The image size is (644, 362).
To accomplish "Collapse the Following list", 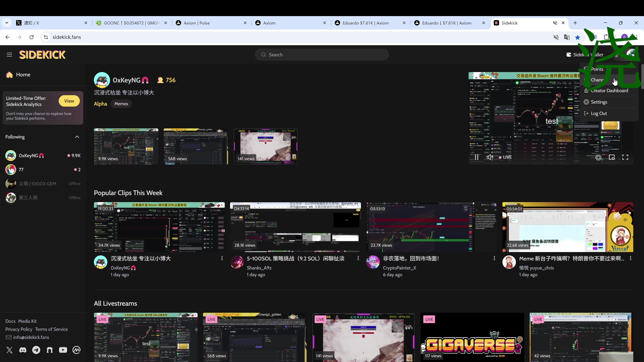I will click(x=77, y=137).
